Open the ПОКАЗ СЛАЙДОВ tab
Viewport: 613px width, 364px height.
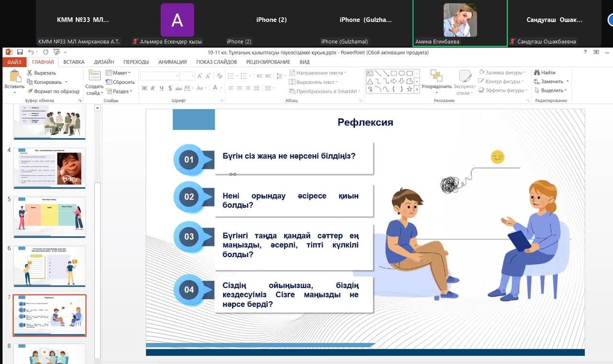coord(216,62)
